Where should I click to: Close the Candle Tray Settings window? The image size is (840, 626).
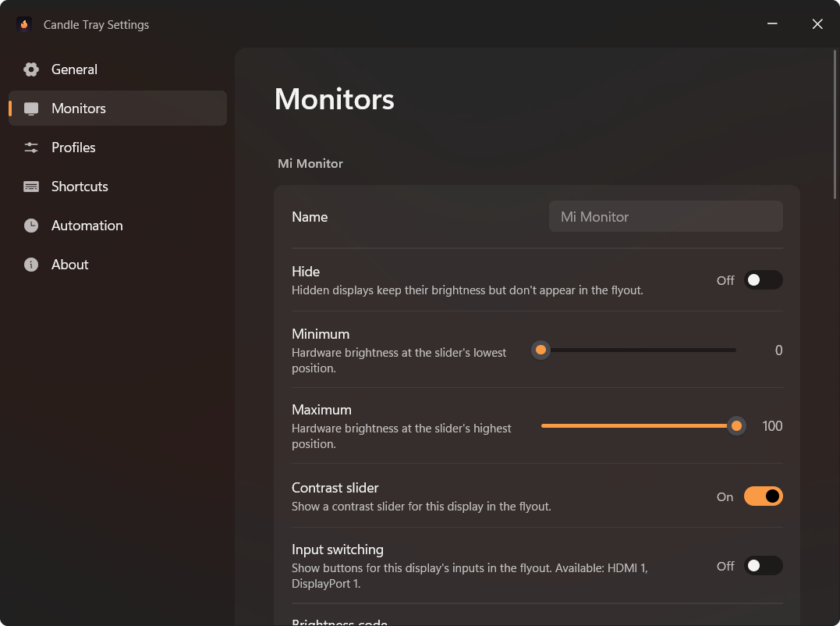817,24
